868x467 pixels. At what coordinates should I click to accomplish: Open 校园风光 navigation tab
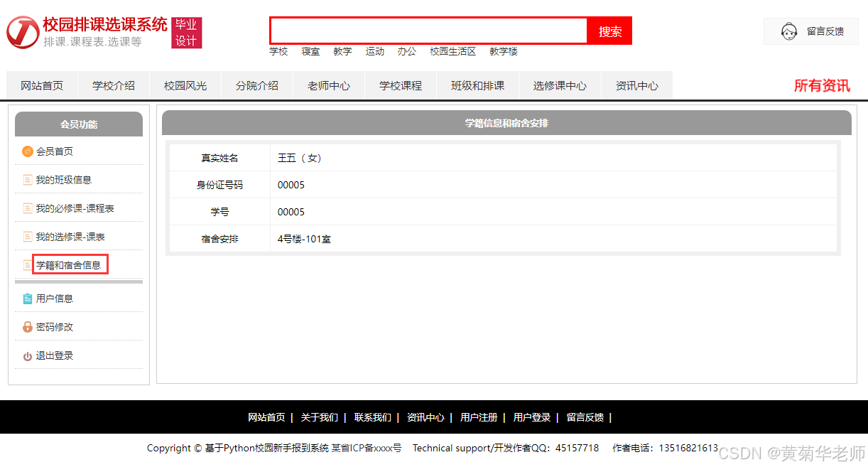point(185,85)
